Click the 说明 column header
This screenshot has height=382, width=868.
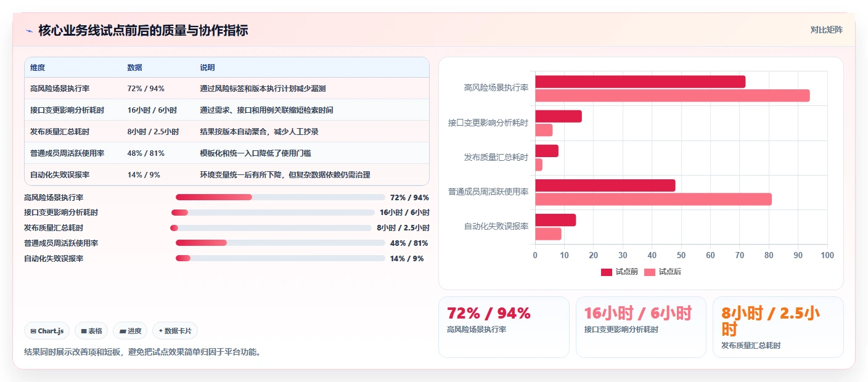click(x=207, y=68)
